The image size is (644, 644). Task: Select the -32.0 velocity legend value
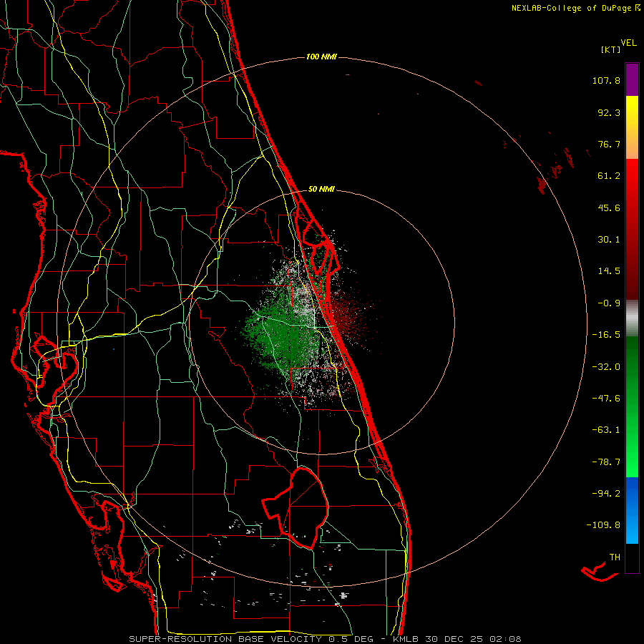click(606, 367)
